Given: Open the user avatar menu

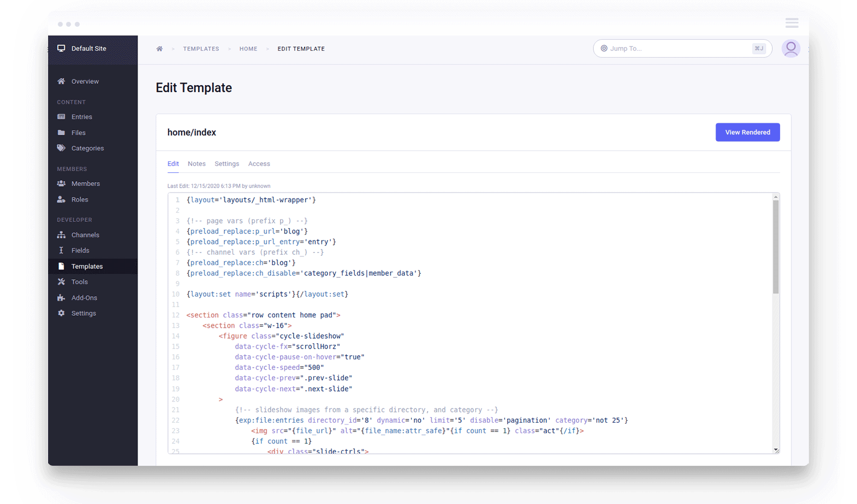Looking at the screenshot, I should 790,49.
